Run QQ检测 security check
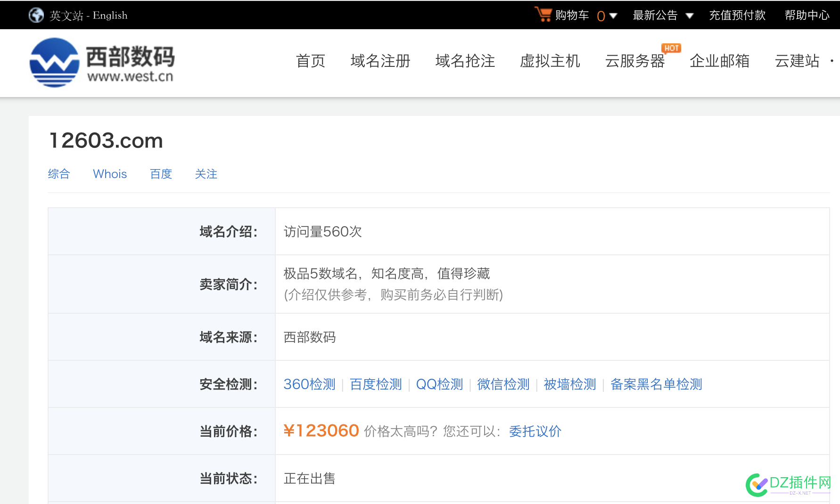Viewport: 840px width, 504px height. (x=439, y=384)
